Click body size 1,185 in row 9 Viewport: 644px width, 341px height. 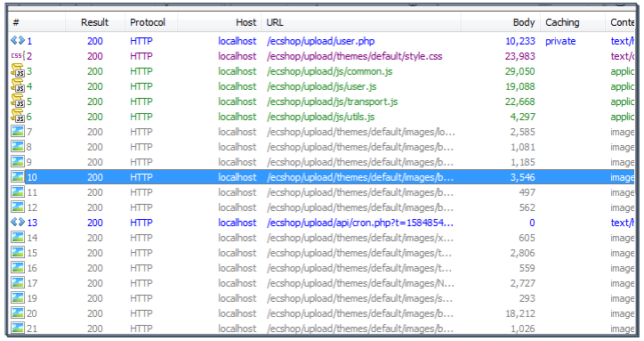[x=522, y=162]
